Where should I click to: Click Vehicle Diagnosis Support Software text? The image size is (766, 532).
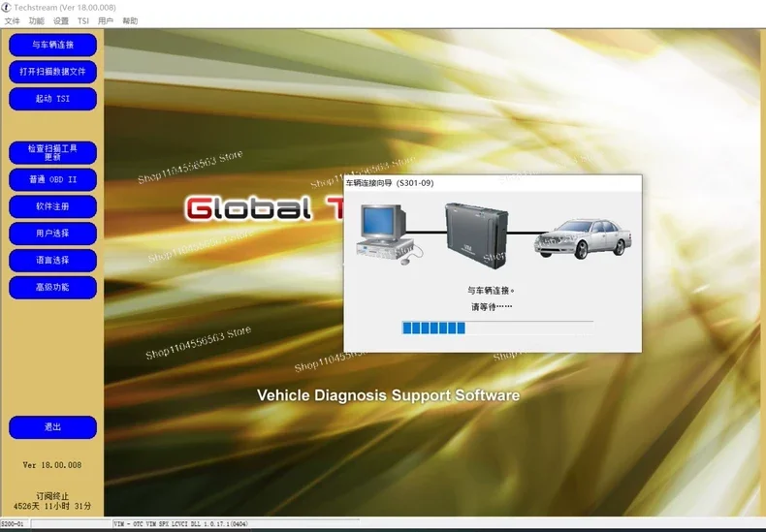(x=389, y=395)
